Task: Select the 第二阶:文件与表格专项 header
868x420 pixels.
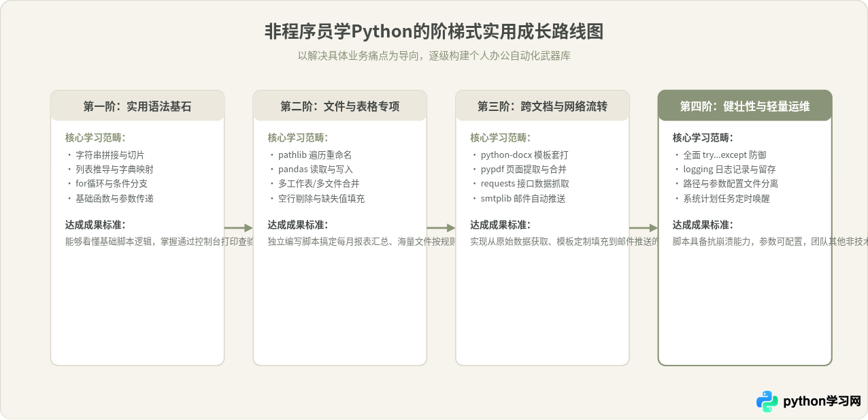Action: click(340, 106)
